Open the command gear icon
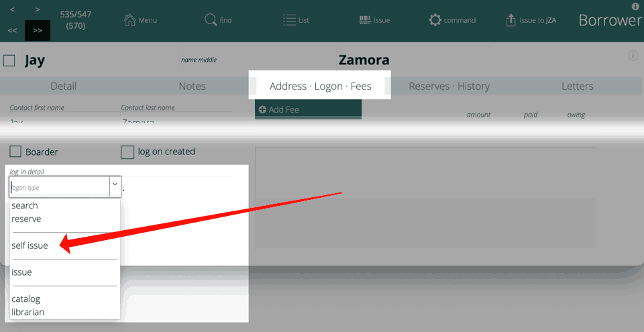644x332 pixels. (x=435, y=20)
